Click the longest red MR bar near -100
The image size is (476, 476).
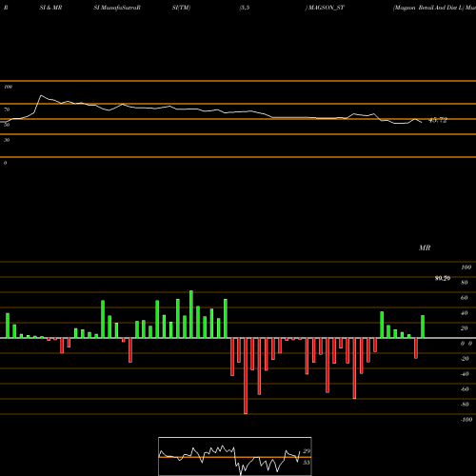tap(246, 376)
